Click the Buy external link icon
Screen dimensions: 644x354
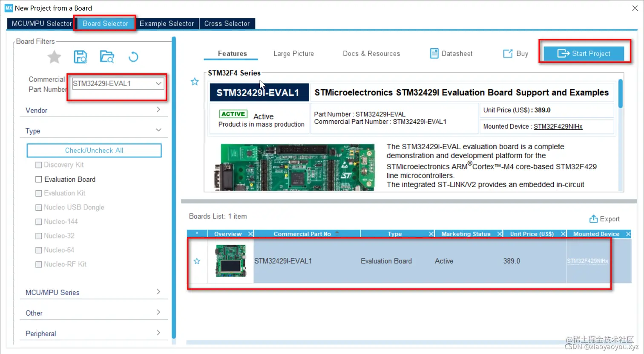pos(508,53)
